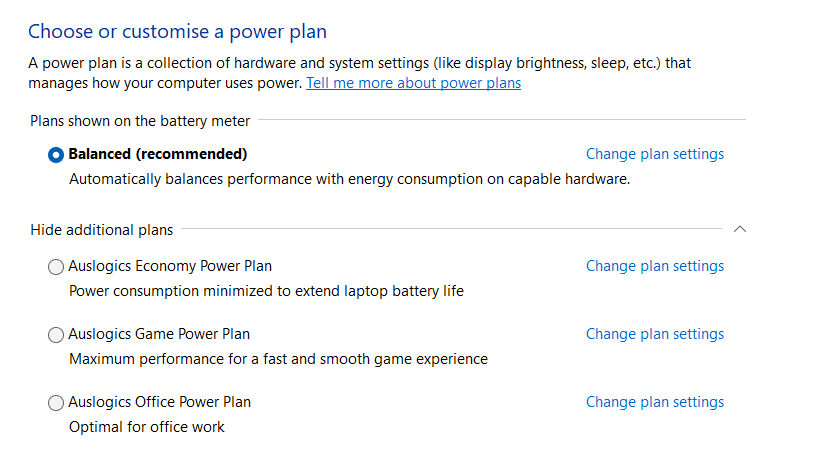Image resolution: width=840 pixels, height=449 pixels.
Task: Enable the Auslogics Game Power Plan radio button
Action: 56,335
